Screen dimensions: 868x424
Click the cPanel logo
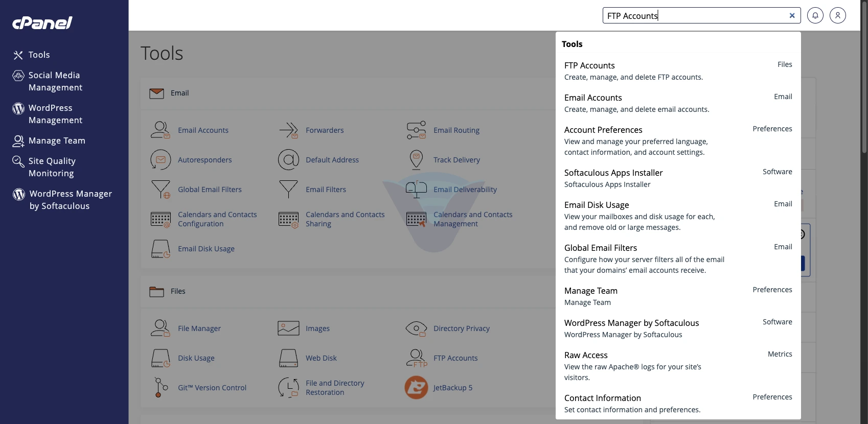tap(42, 23)
